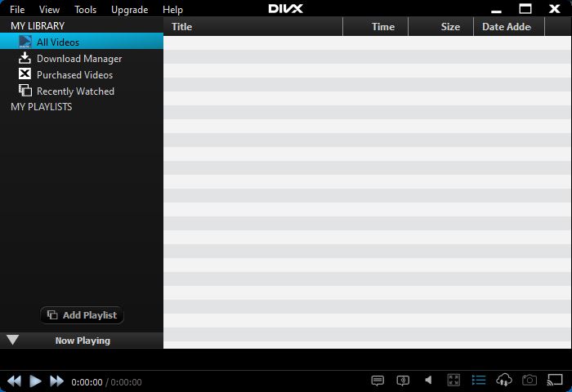
Task: Sort by the Time column header
Action: (375, 27)
